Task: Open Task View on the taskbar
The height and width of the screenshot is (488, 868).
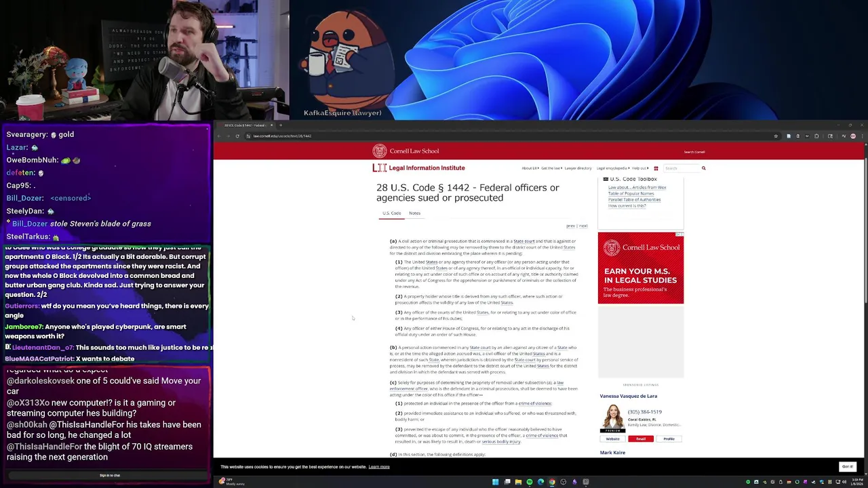Action: coord(507,482)
